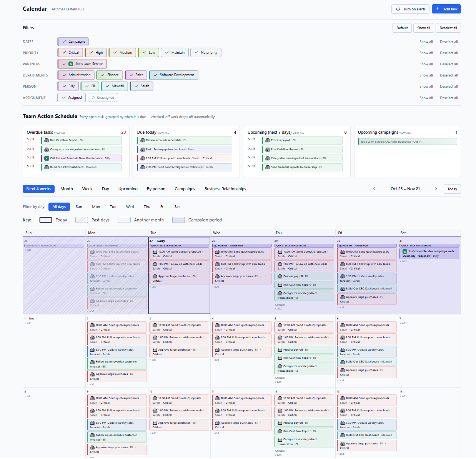This screenshot has width=476, height=459.
Task: Click icon on Monday 2 Follow up on overdue invoices
Action: (92, 362)
